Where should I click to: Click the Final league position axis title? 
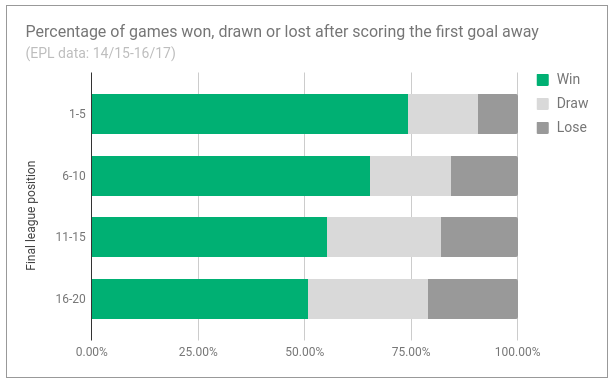(31, 215)
